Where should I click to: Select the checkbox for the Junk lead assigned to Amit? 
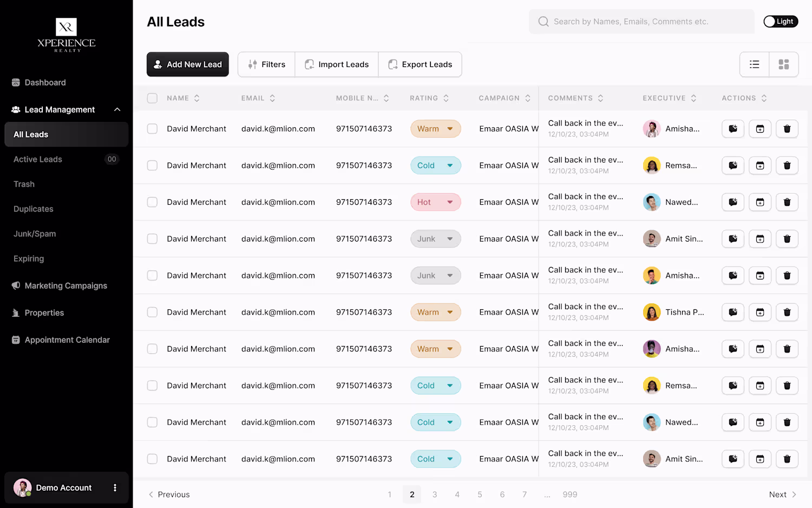pos(152,239)
